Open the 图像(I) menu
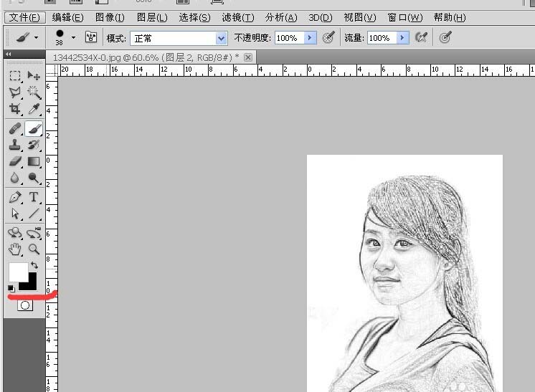 [110, 17]
